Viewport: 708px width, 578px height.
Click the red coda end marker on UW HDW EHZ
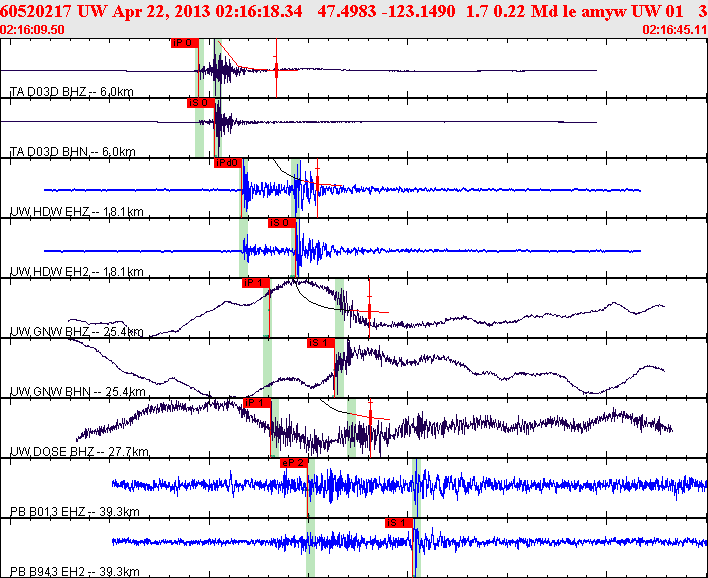317,187
